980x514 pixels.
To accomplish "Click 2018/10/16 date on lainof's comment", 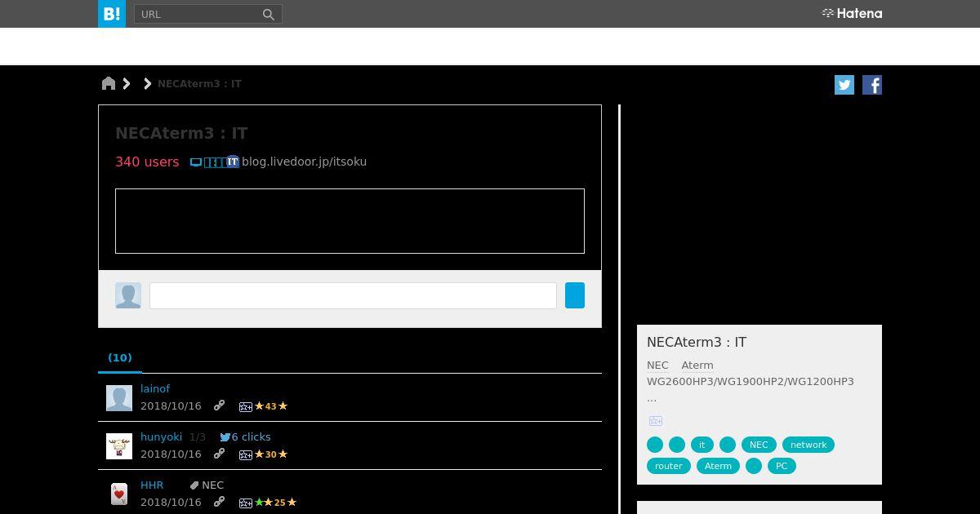I will click(171, 405).
